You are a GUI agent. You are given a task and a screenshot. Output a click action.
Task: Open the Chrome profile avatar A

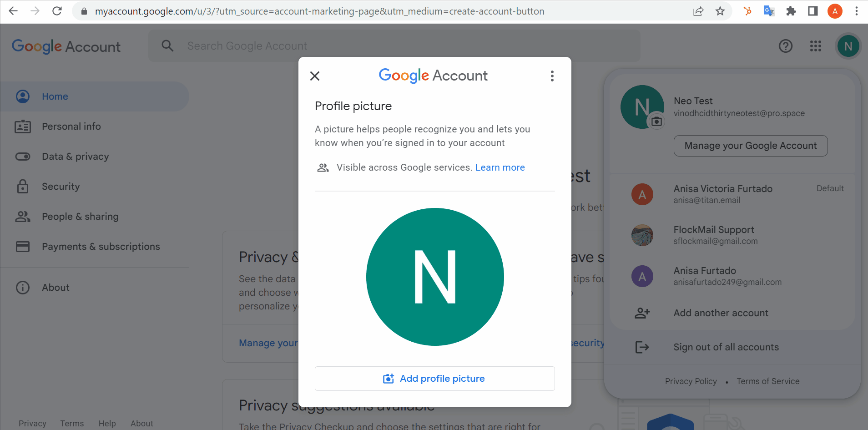click(x=835, y=11)
